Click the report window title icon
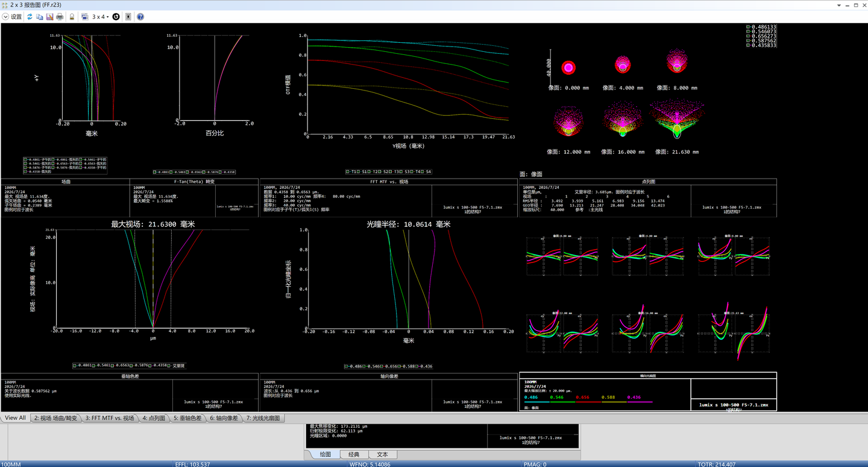868x467 pixels. pyautogui.click(x=5, y=5)
